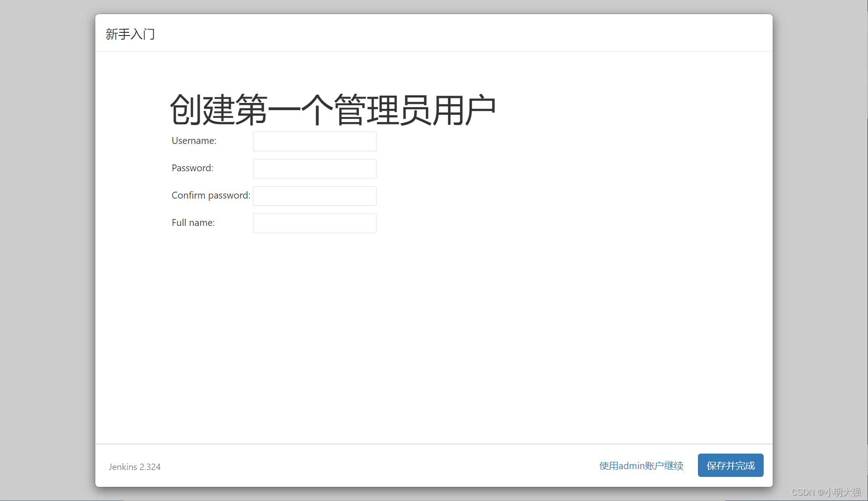
Task: Click the 新手入门 header title
Action: point(130,34)
